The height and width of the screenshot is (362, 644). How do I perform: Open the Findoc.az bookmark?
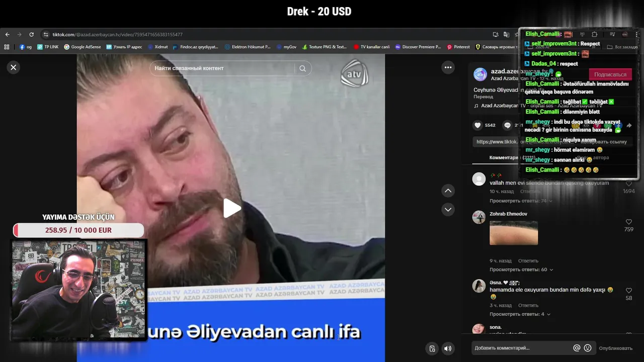point(195,47)
